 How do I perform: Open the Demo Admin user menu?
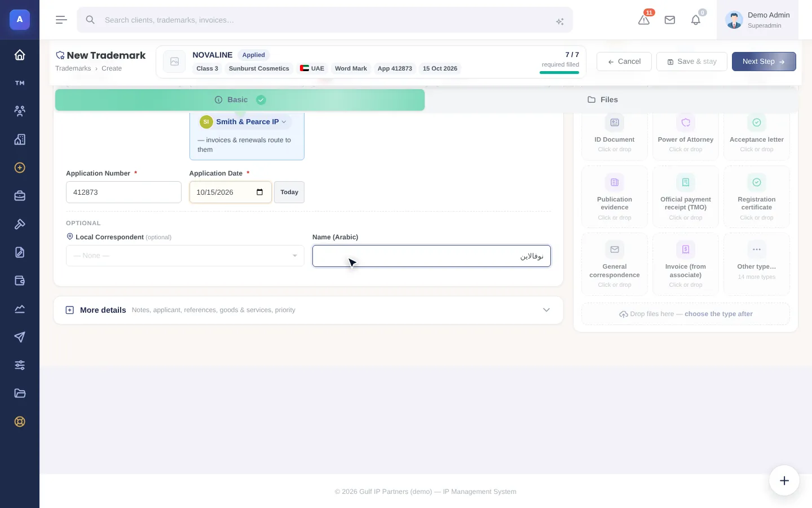point(757,20)
